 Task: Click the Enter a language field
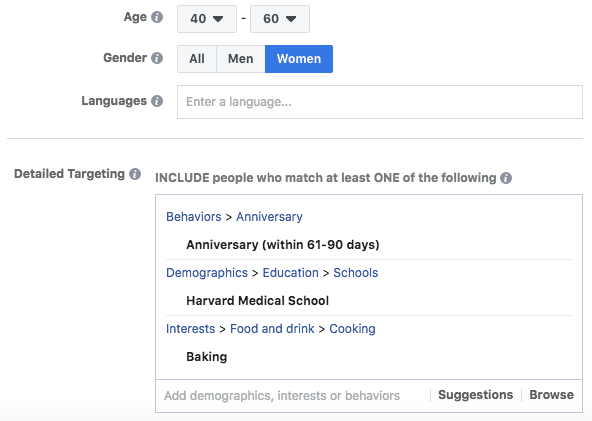coord(380,102)
